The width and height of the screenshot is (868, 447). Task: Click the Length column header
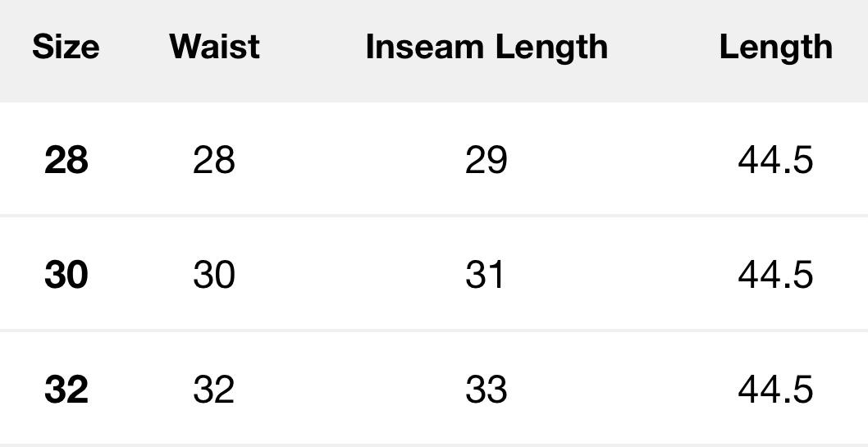pyautogui.click(x=775, y=48)
